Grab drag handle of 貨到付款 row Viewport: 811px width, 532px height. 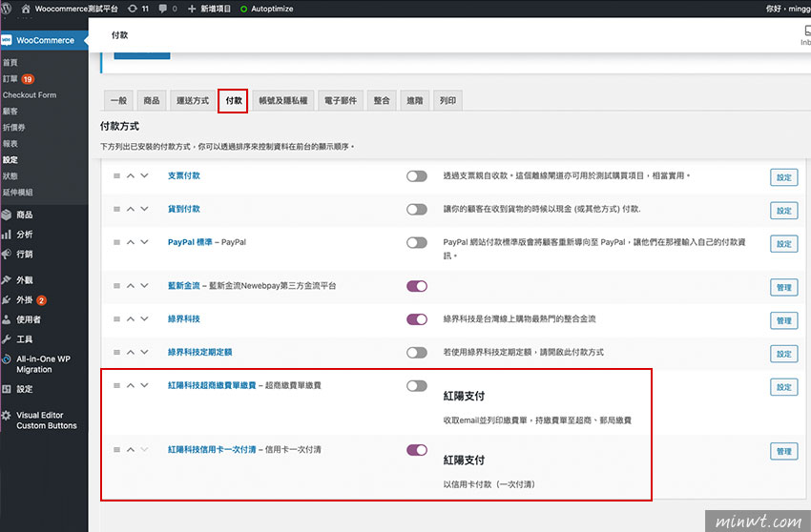117,209
